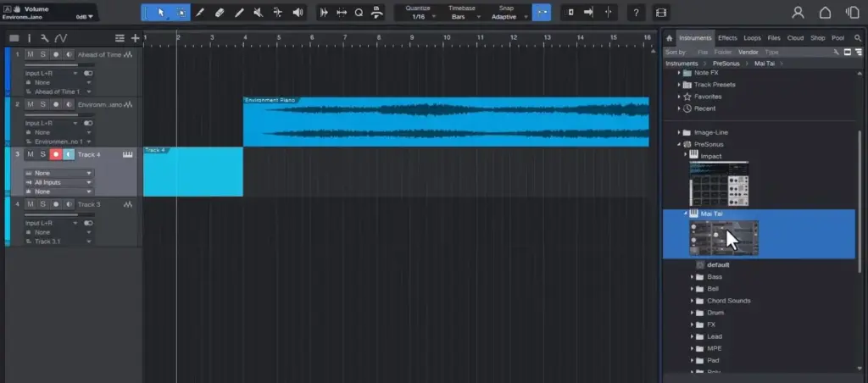868x383 pixels.
Task: Search the browser with magnifier icon
Action: [x=858, y=38]
